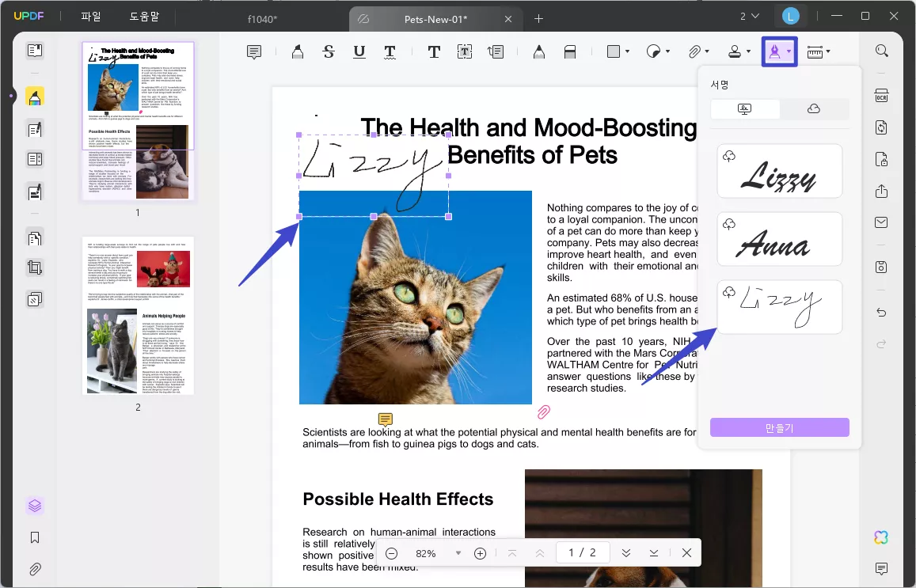Viewport: 916px width, 588px height.
Task: Close the Pets-New-01* tab
Action: click(x=508, y=19)
